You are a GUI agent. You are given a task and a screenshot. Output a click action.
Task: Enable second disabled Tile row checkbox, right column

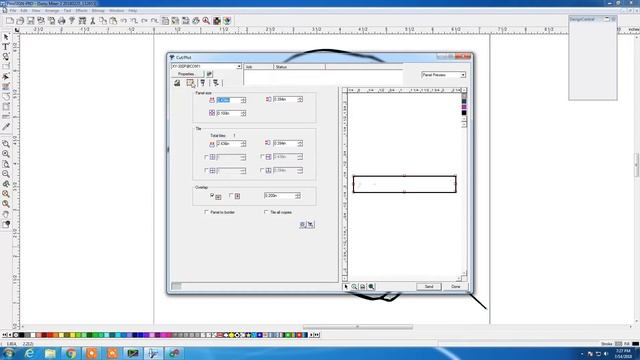(262, 170)
